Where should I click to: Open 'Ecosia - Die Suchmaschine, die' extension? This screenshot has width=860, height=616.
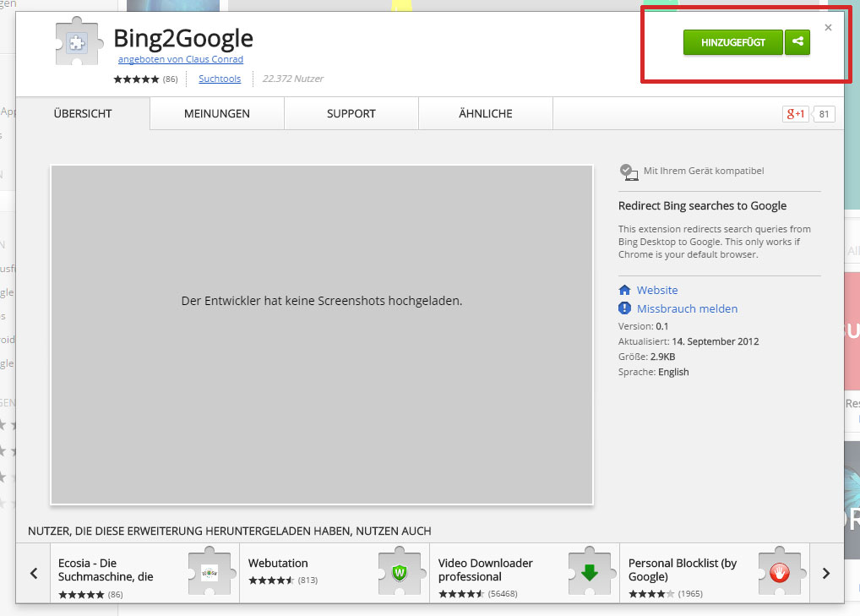(x=106, y=570)
